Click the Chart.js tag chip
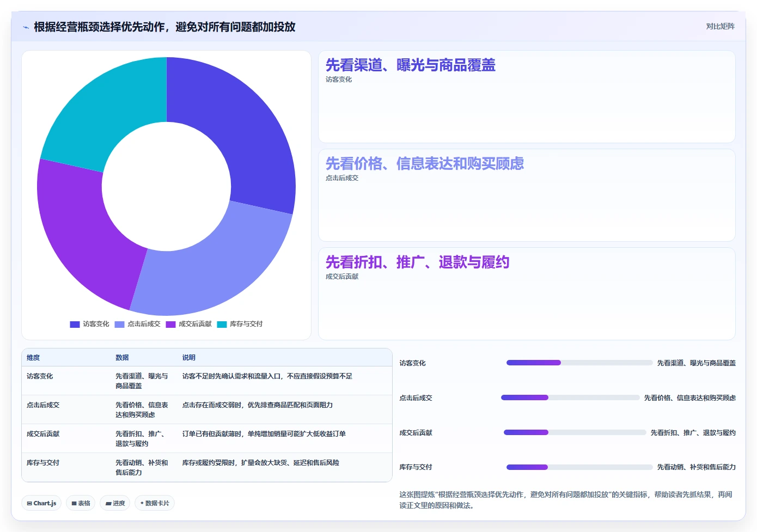Screen dimensions: 757x532 41,503
